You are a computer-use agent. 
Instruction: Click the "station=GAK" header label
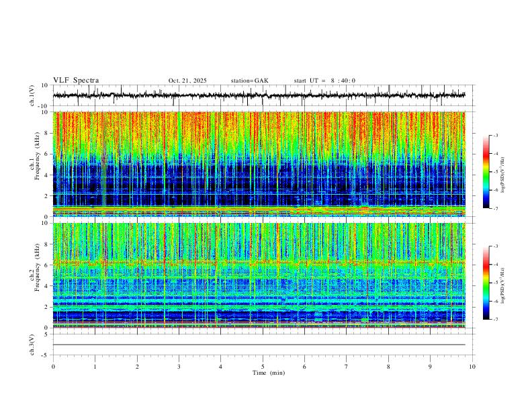click(x=249, y=81)
